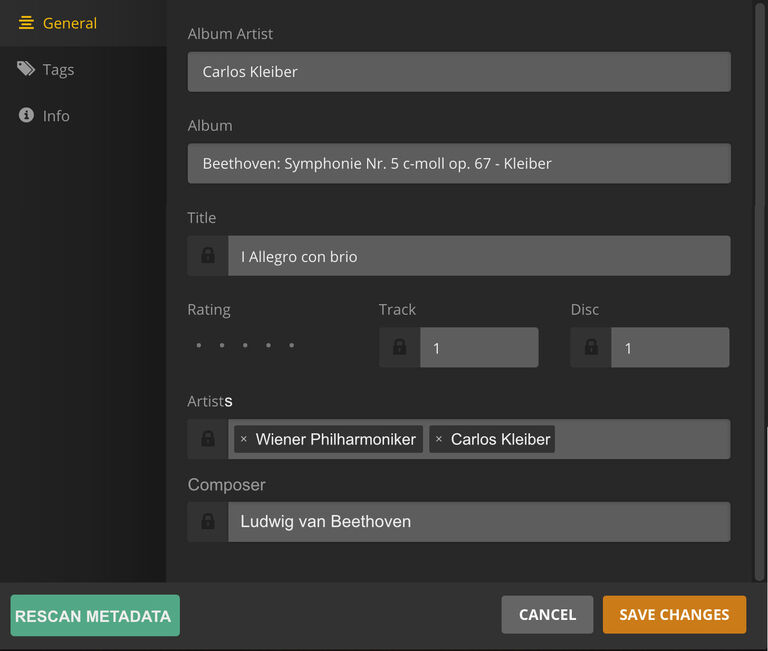The width and height of the screenshot is (768, 651).
Task: Click Save Changes button
Action: [x=674, y=615]
